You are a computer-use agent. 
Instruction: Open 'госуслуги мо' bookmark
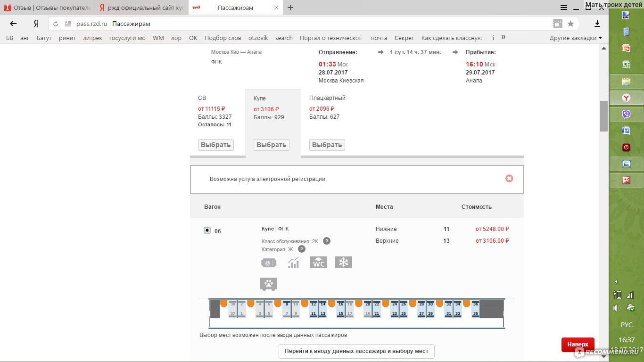(127, 38)
